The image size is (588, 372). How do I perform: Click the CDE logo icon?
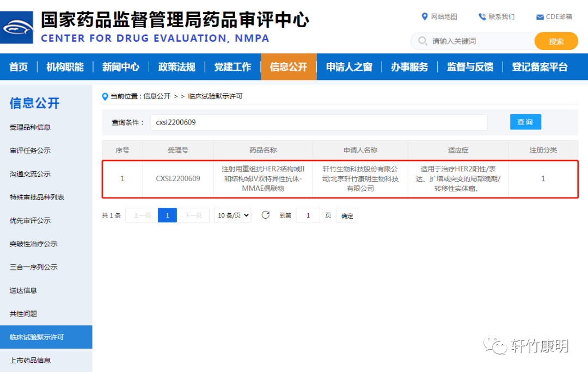[17, 27]
